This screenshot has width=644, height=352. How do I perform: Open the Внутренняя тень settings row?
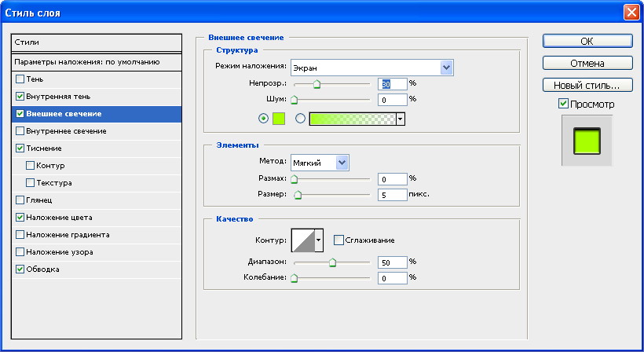tap(97, 96)
